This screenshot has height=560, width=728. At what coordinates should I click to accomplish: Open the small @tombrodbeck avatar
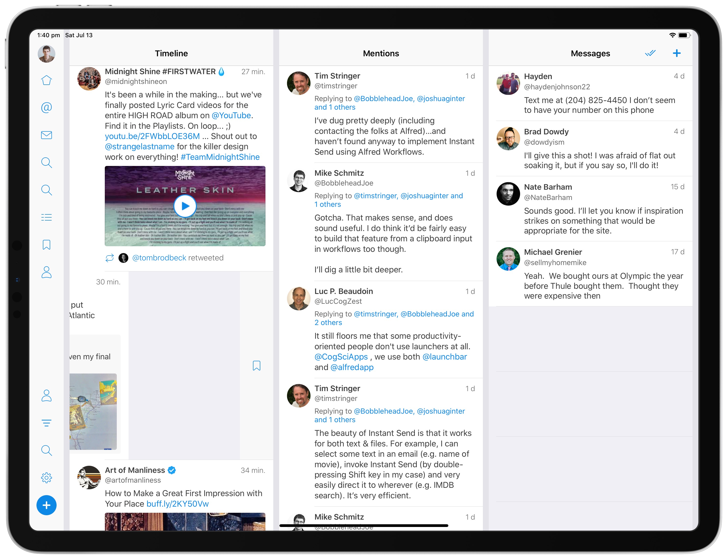123,258
